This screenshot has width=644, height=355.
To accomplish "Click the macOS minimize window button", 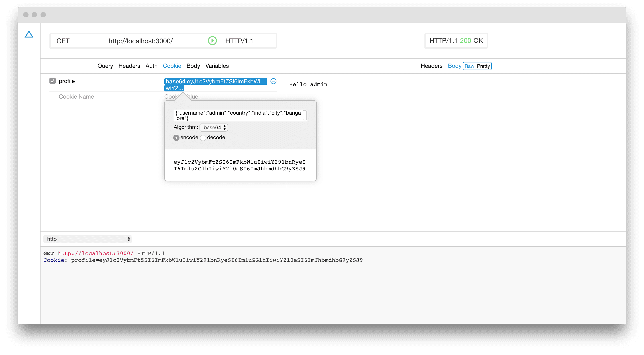I will pyautogui.click(x=35, y=15).
